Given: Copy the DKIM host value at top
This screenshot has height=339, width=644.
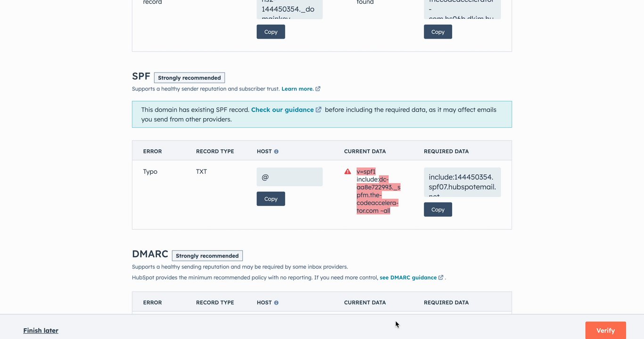Looking at the screenshot, I should 271,32.
